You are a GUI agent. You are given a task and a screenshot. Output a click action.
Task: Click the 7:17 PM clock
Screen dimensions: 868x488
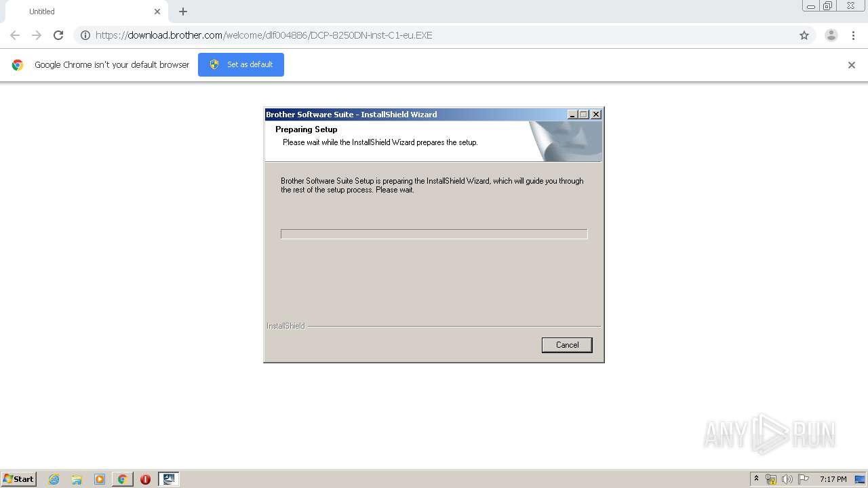[x=833, y=479]
